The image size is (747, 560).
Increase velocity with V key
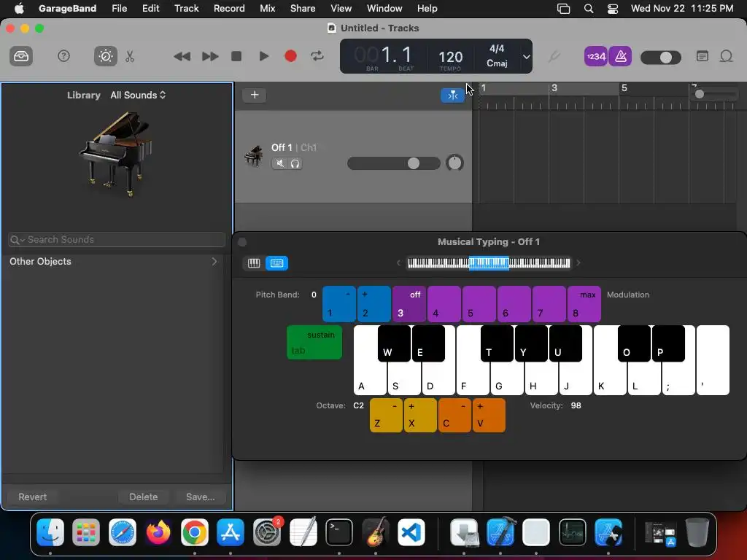[x=489, y=415]
